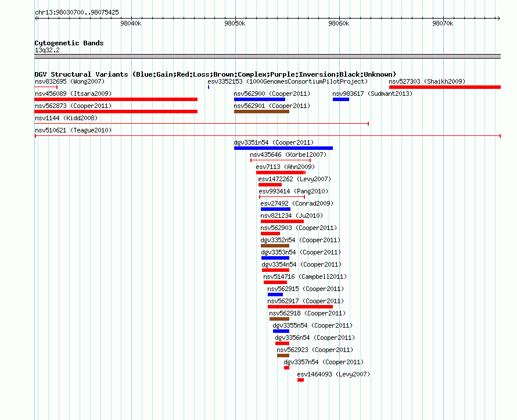Image resolution: width=517 pixels, height=420 pixels.
Task: Click the 98050k ruler tick label
Action: click(x=235, y=23)
